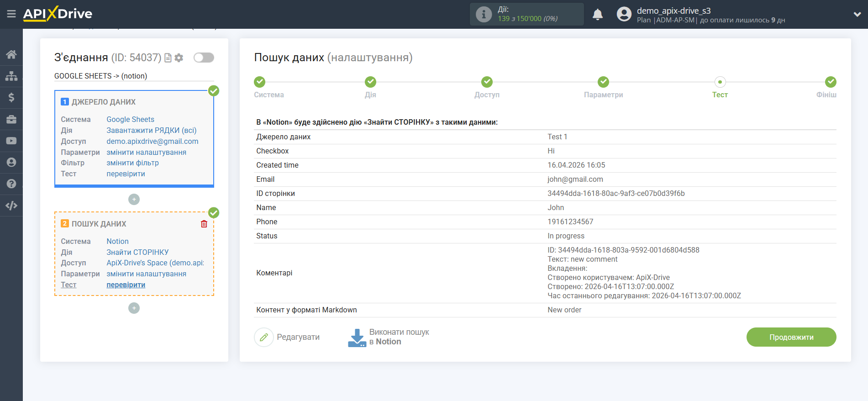
Task: Open the Google Sheets system link
Action: [x=131, y=119]
